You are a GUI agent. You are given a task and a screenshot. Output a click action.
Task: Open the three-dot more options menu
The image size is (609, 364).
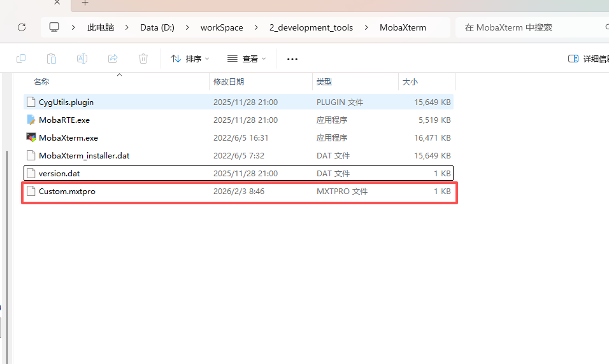tap(292, 59)
